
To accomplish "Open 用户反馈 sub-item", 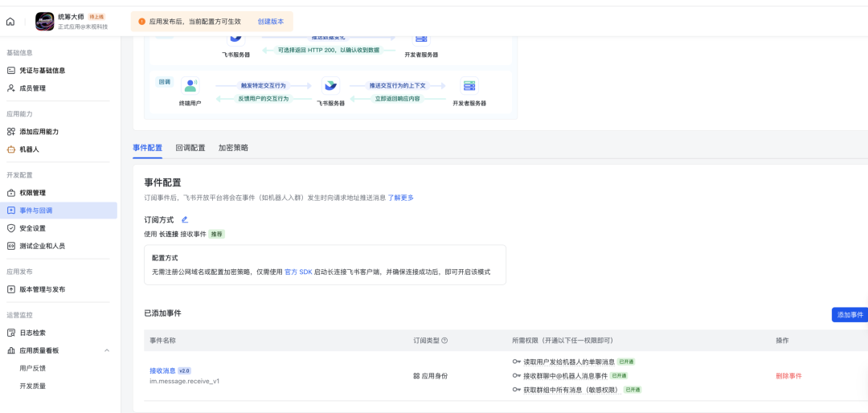I will click(33, 368).
